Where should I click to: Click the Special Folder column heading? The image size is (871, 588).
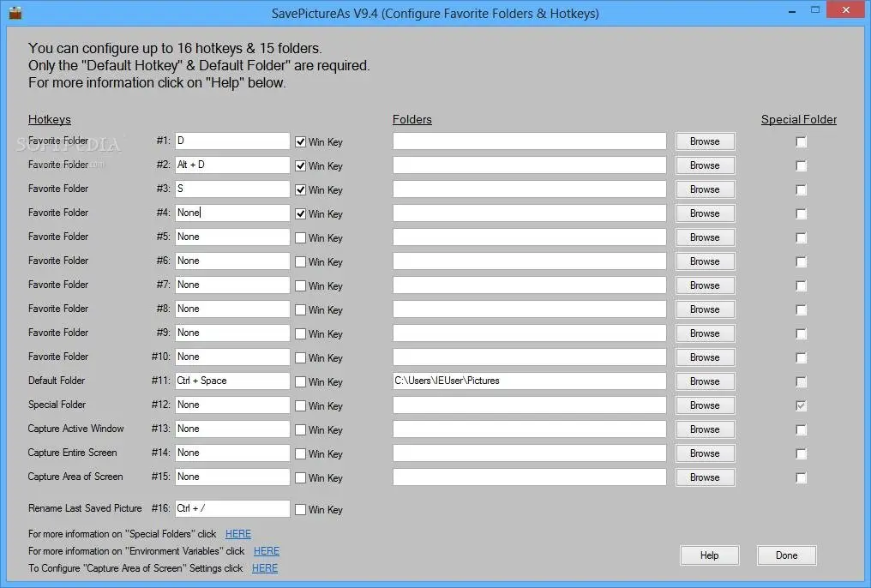[x=799, y=119]
